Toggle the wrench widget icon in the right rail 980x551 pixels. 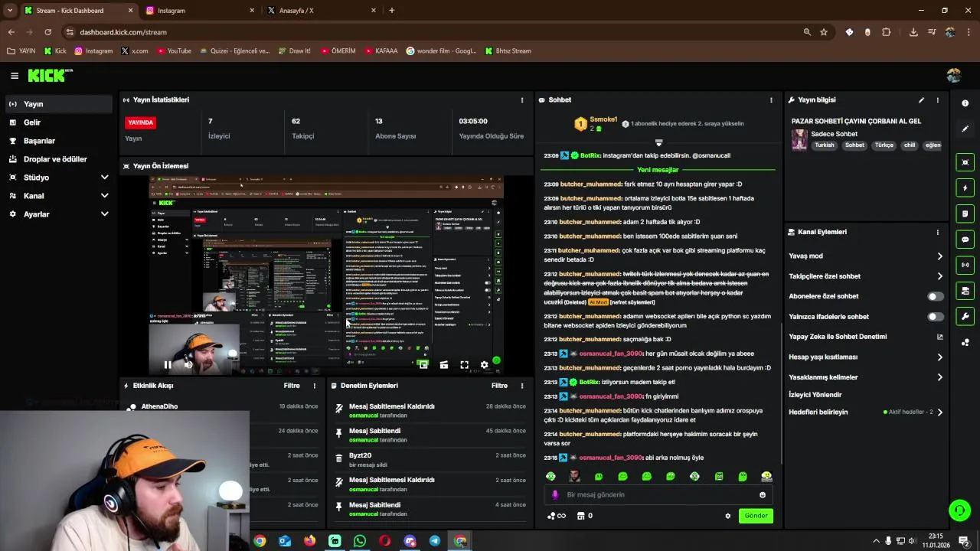[x=965, y=316]
